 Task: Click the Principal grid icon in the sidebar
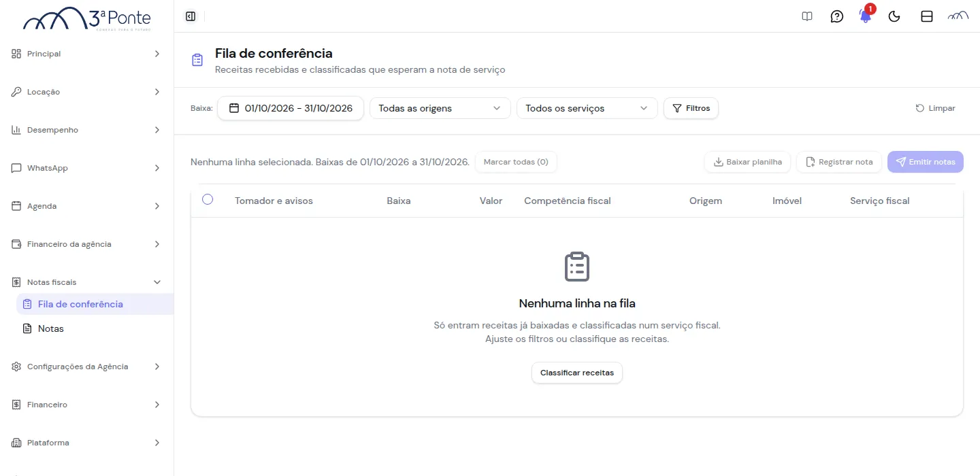coord(16,54)
